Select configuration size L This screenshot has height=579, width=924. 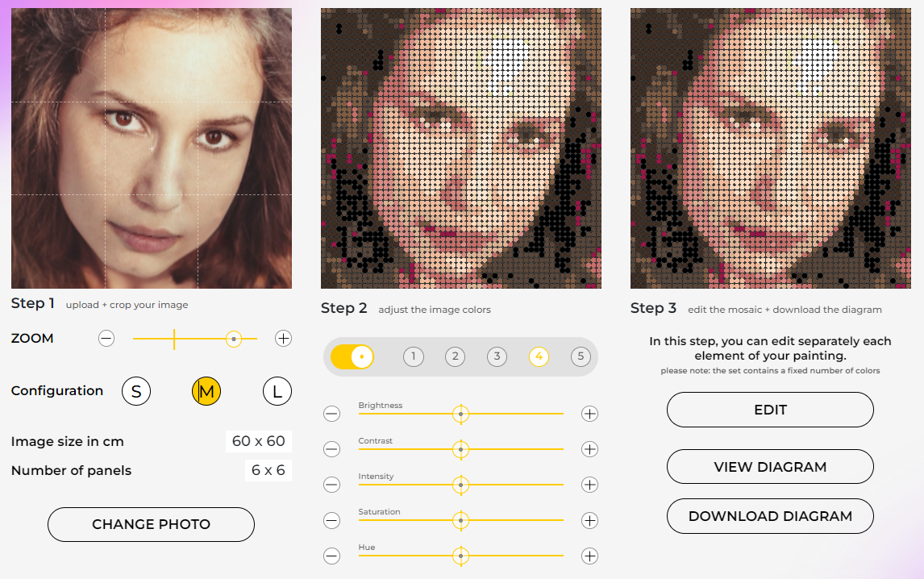277,392
